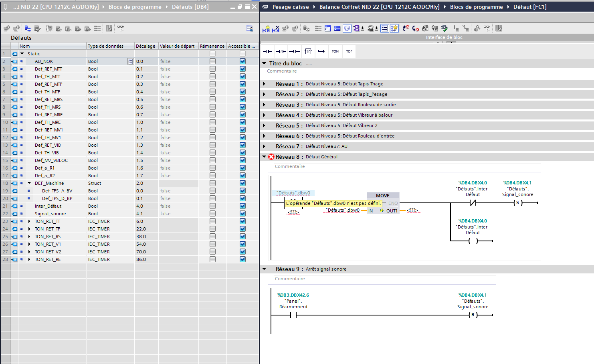The width and height of the screenshot is (594, 364).
Task: Collapse Réseau 8 Défaut Général network
Action: [x=264, y=157]
